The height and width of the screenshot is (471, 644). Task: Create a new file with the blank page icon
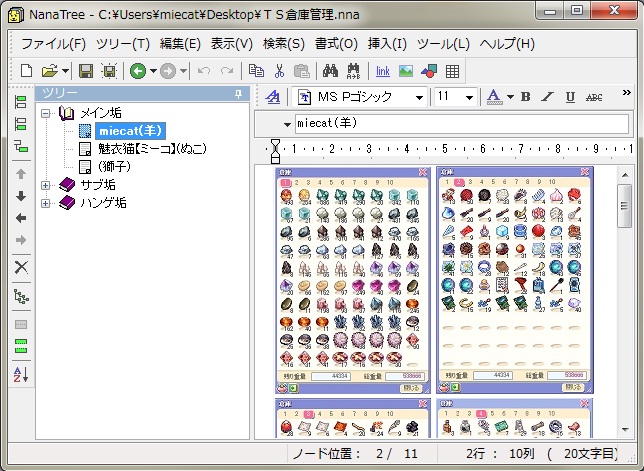(27, 71)
